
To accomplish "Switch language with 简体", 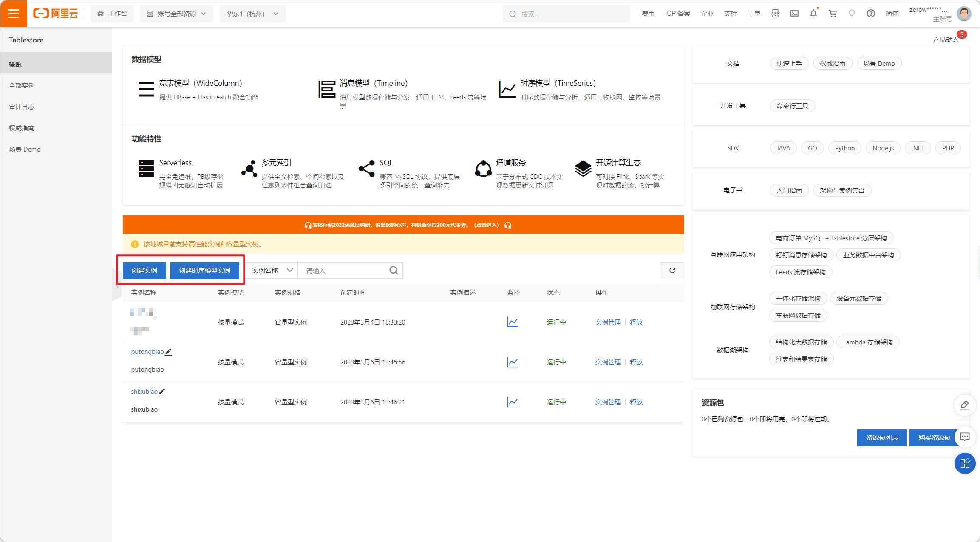I will [x=892, y=14].
